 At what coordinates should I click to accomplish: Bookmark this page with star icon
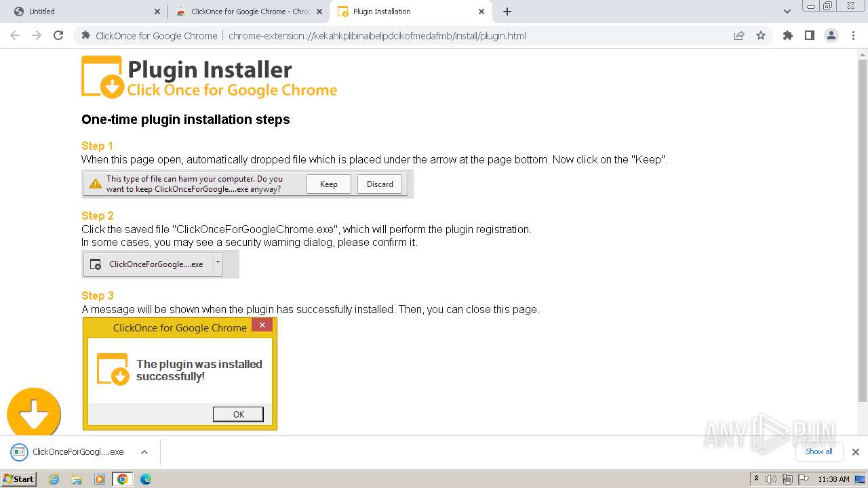point(761,36)
